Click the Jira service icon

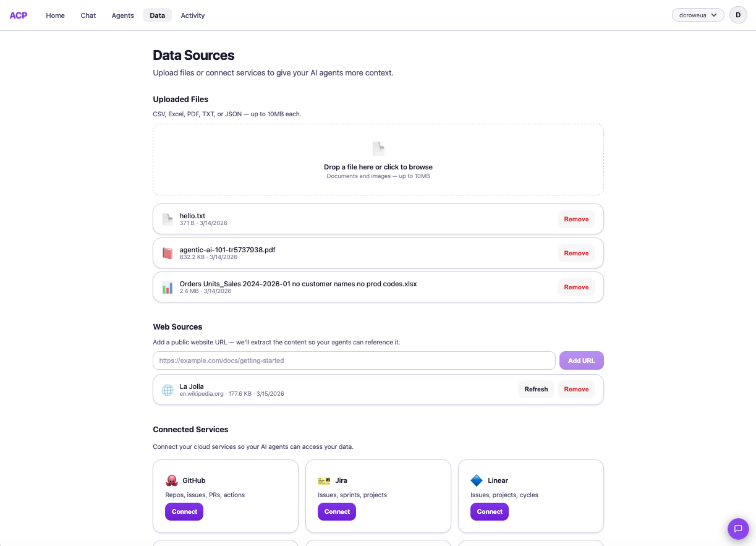click(x=324, y=480)
